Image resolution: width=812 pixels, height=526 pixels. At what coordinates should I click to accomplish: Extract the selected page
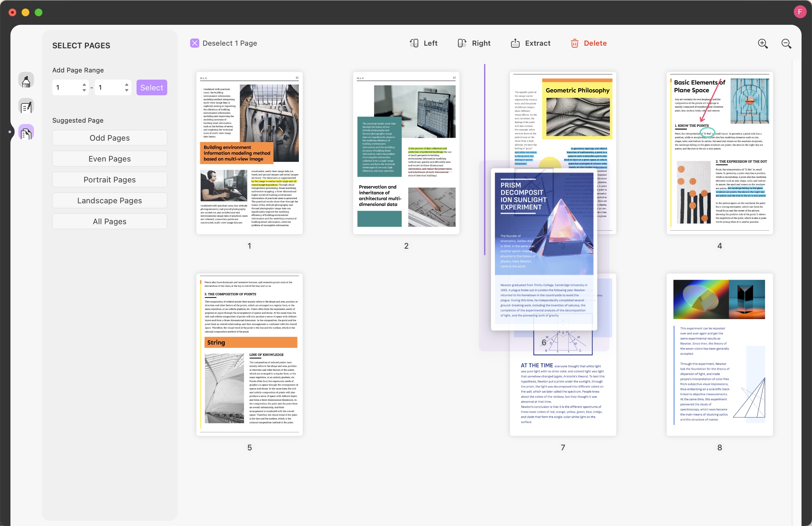(x=530, y=43)
